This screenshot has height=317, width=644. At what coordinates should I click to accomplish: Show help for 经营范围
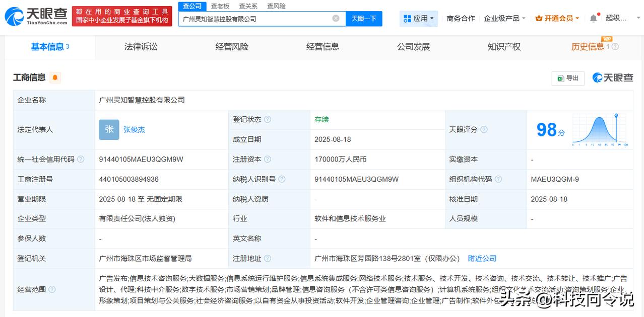[52, 289]
